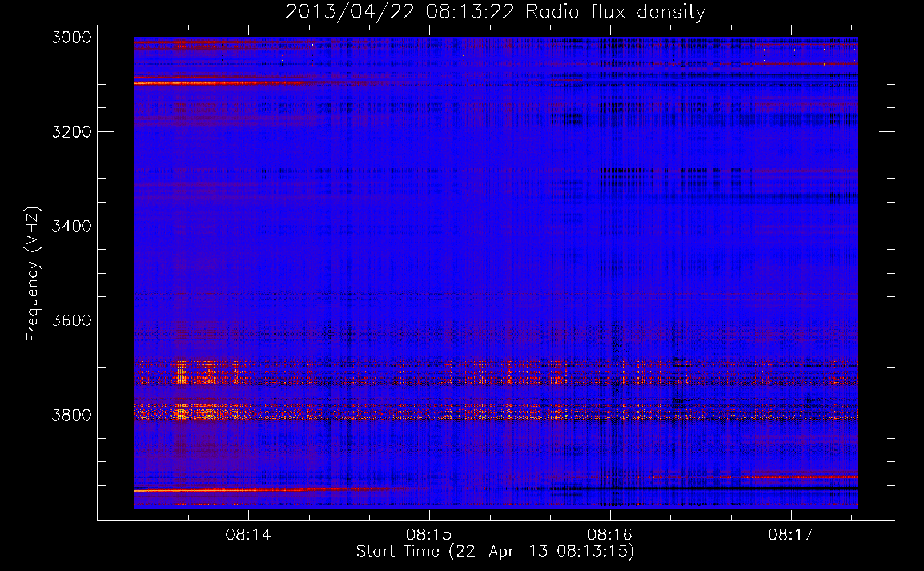
Task: Click the 08:15 time tick label
Action: (x=429, y=535)
